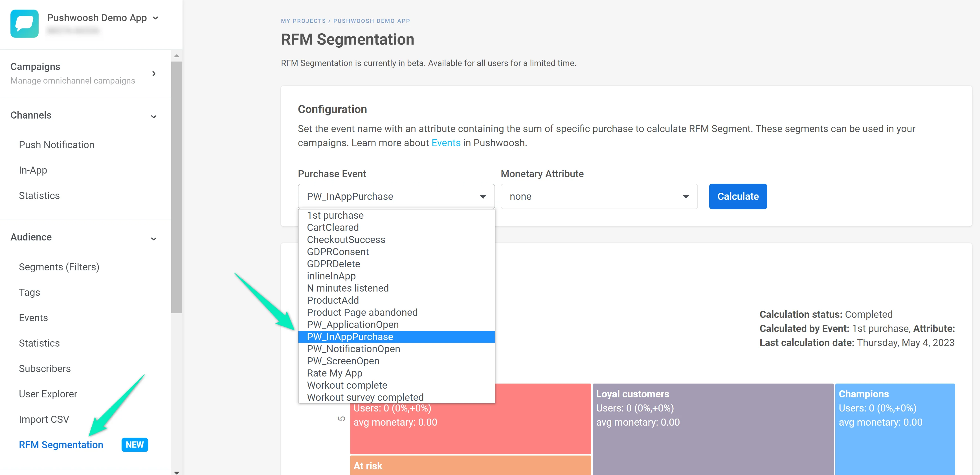
Task: Open the Push Notification page
Action: click(x=56, y=145)
